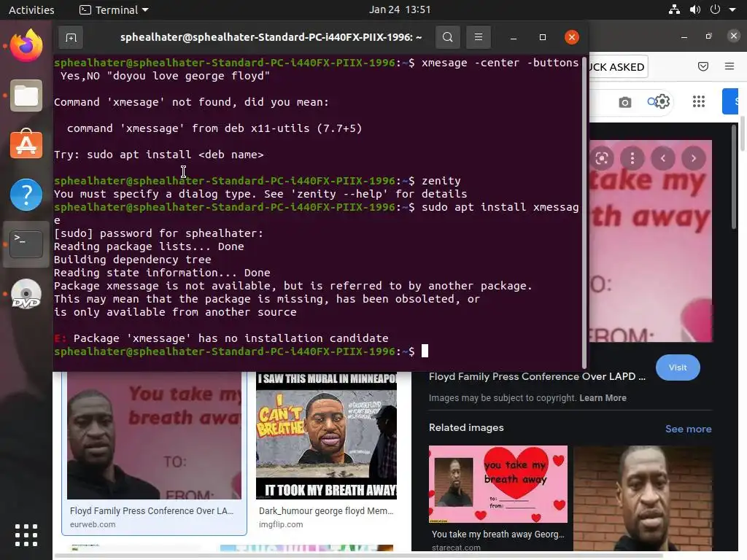Open terminal search magnifier
Viewport: 747px width, 560px height.
(447, 37)
